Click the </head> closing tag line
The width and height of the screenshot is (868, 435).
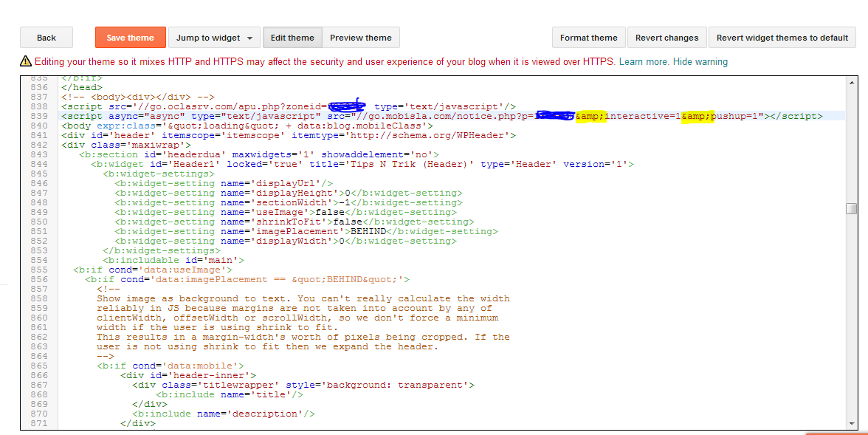(82, 87)
